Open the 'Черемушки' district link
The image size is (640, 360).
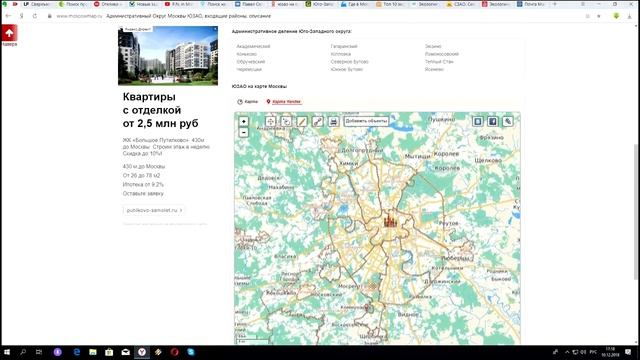tap(249, 69)
